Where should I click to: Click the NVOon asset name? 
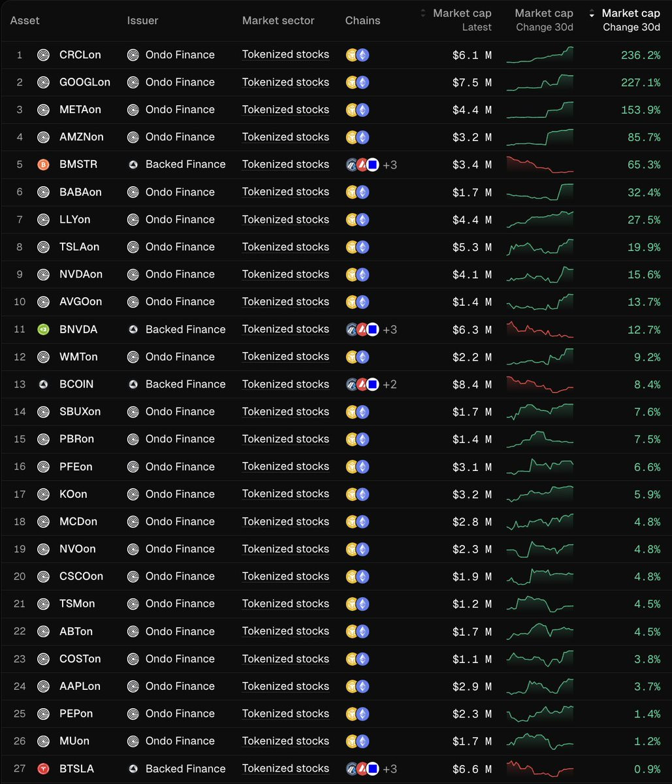pos(78,549)
